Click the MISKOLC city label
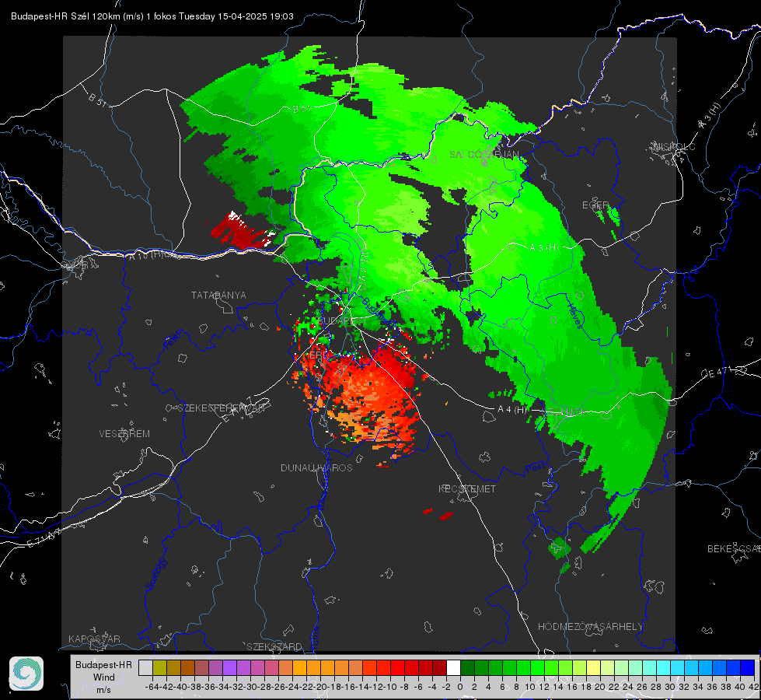 click(674, 146)
